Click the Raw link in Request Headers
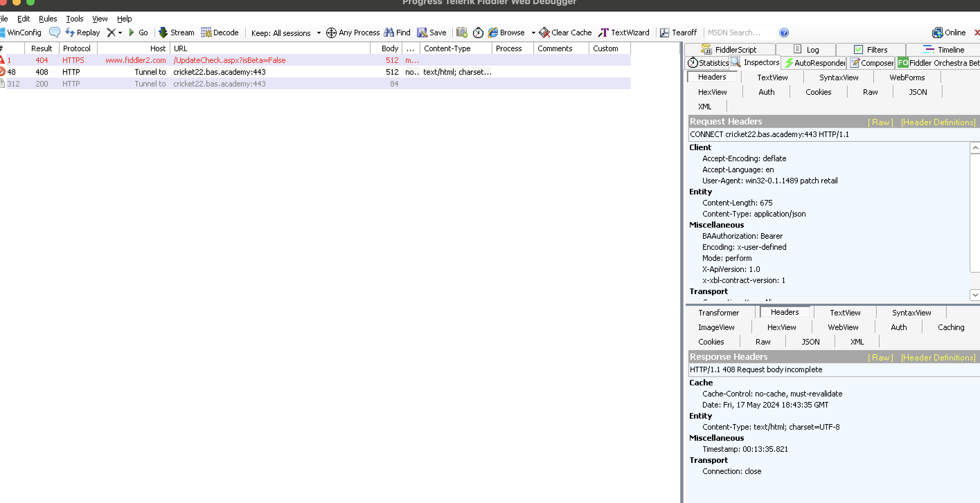The image size is (980, 503). point(880,122)
